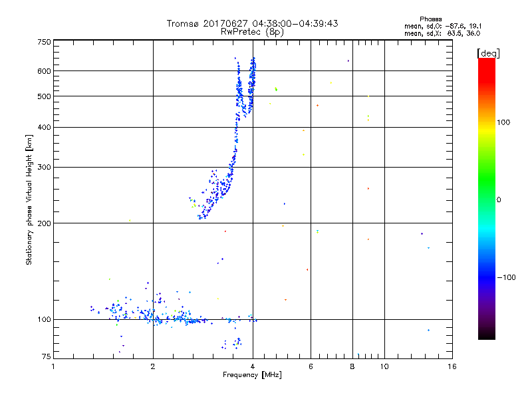Click the '600' y-axis tick label
Viewport: 532px width, 399px height.
pyautogui.click(x=44, y=71)
